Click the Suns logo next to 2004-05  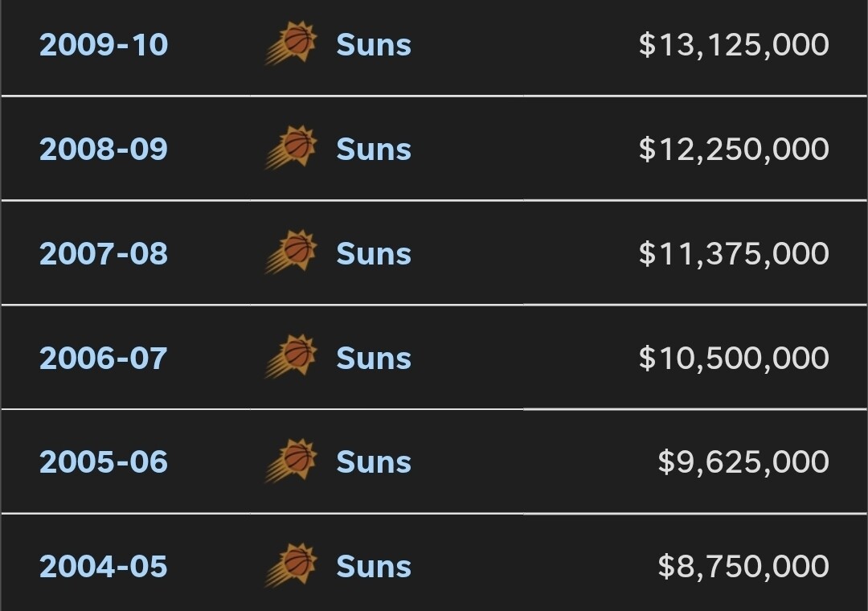pyautogui.click(x=293, y=566)
